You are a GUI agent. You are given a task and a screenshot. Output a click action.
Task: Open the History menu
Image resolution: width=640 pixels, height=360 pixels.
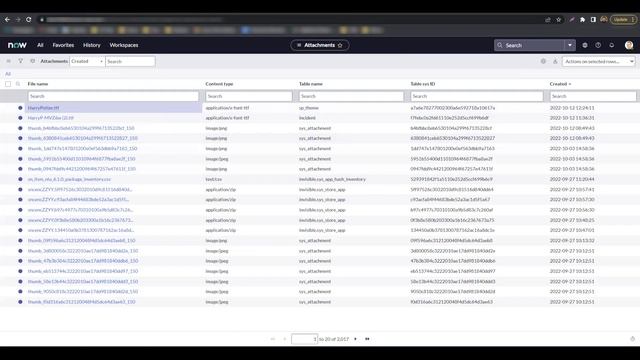[x=91, y=45]
